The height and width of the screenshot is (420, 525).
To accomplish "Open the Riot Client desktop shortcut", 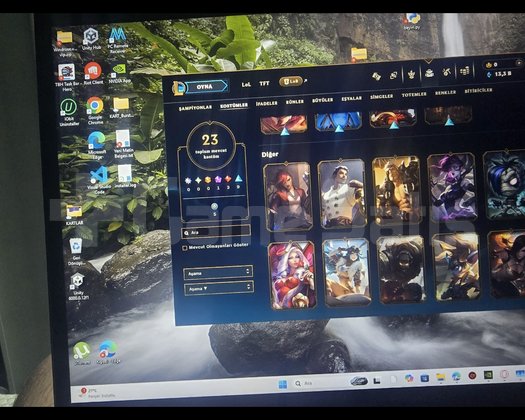I will point(93,73).
